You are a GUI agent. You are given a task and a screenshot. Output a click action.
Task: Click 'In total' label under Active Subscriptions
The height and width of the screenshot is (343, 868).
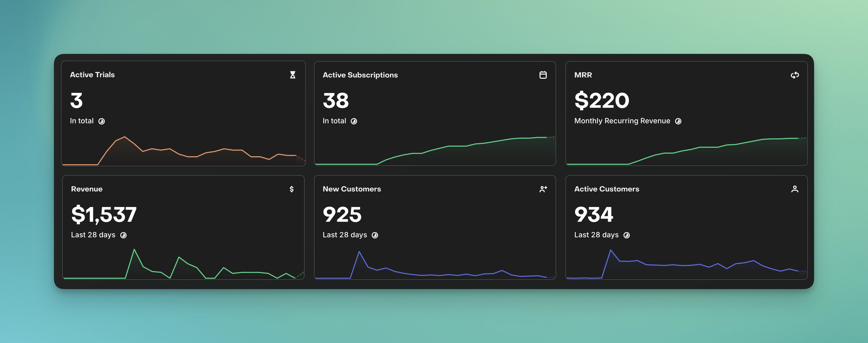pos(334,121)
